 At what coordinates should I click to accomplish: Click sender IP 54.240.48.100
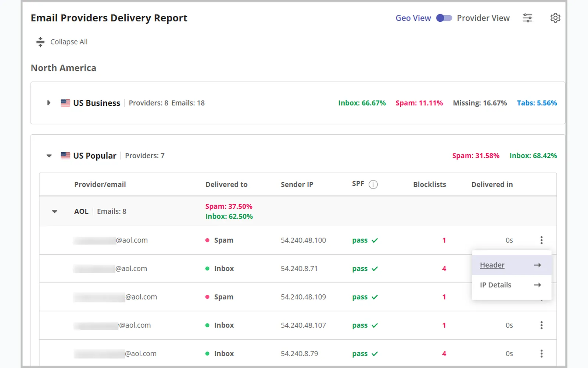(303, 240)
